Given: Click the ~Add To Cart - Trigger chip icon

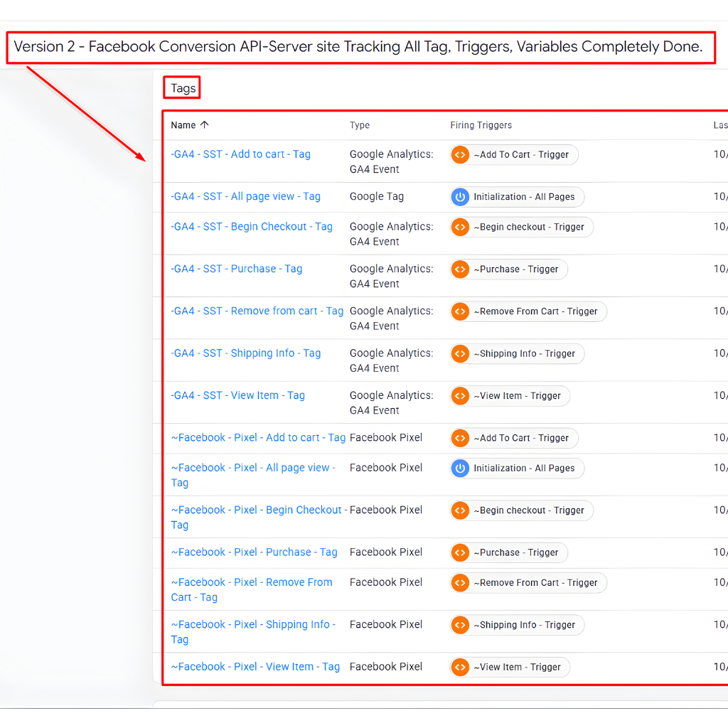Looking at the screenshot, I should point(459,155).
